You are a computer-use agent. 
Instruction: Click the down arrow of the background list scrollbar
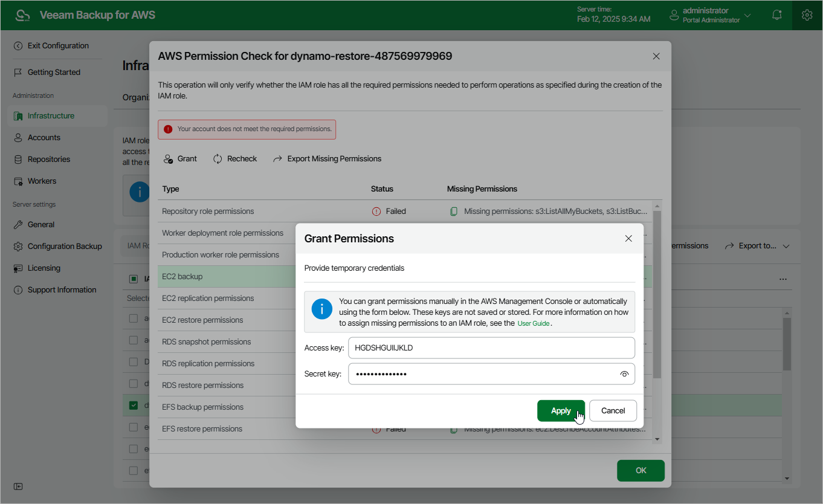787,479
